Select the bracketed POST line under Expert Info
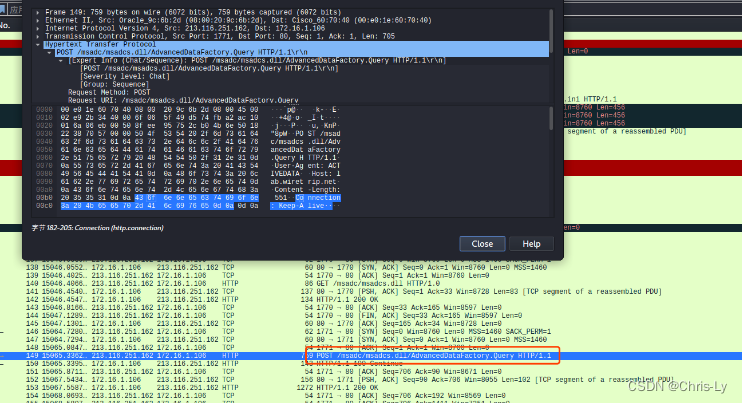 209,69
